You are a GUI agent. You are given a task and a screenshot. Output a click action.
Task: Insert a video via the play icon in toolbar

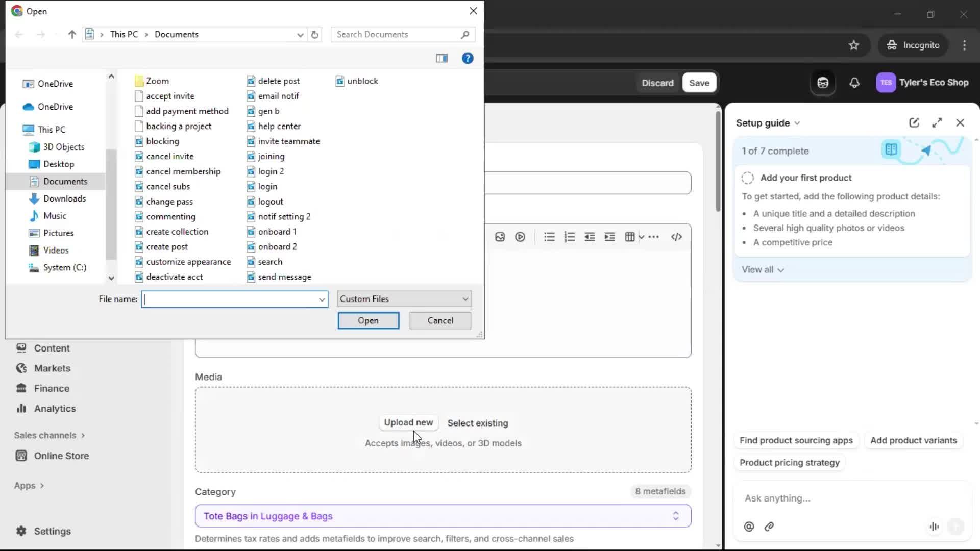[520, 236]
